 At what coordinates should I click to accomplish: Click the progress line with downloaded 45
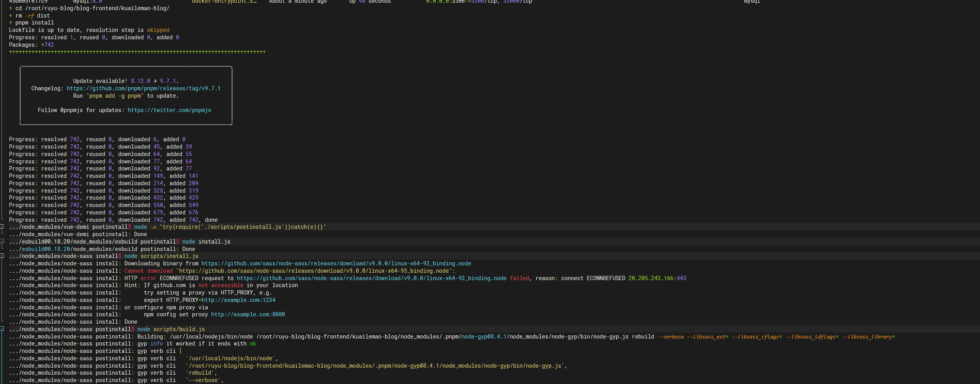click(100, 147)
